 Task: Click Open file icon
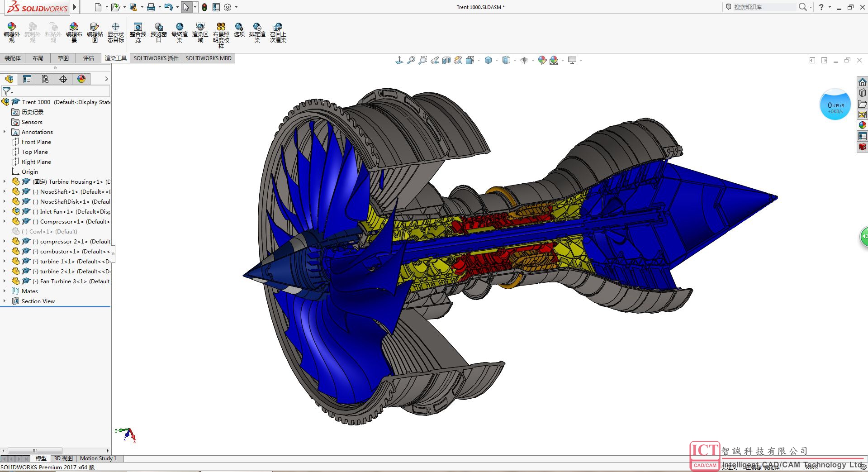click(x=115, y=7)
